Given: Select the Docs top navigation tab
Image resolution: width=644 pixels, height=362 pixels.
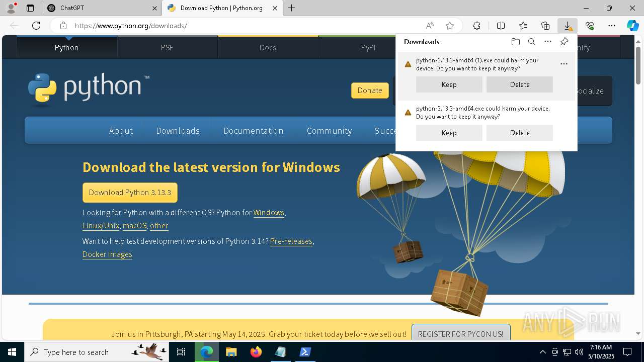Looking at the screenshot, I should click(x=268, y=47).
